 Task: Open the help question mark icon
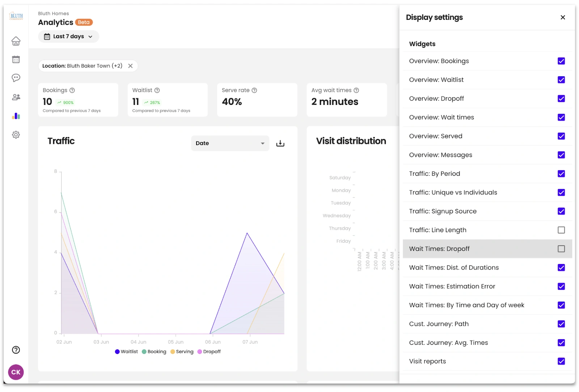click(16, 350)
